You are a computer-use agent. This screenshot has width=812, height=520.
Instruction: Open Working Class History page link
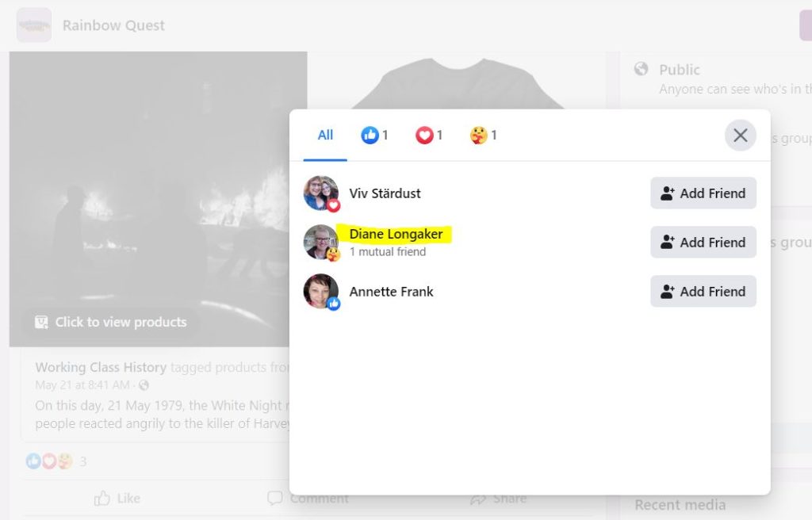(x=101, y=367)
